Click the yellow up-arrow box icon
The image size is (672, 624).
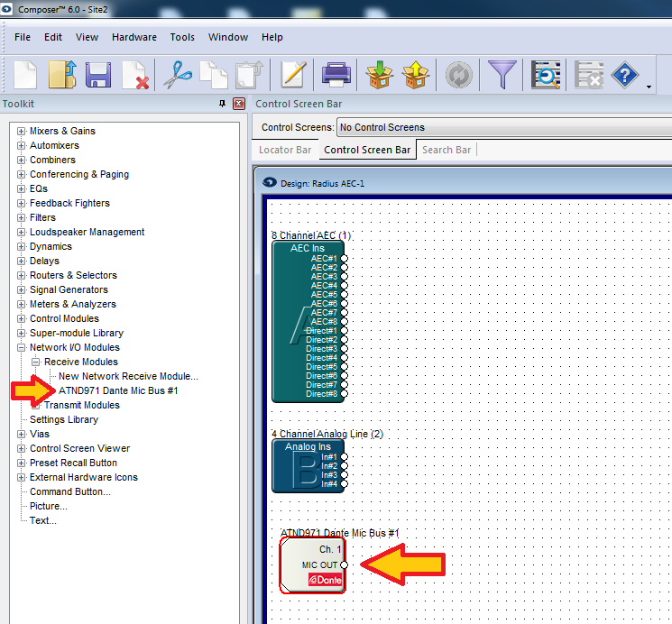pyautogui.click(x=415, y=75)
